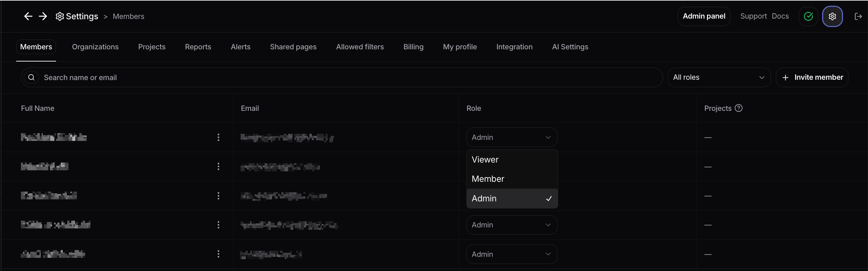
Task: Go back with the left arrow icon
Action: (28, 16)
